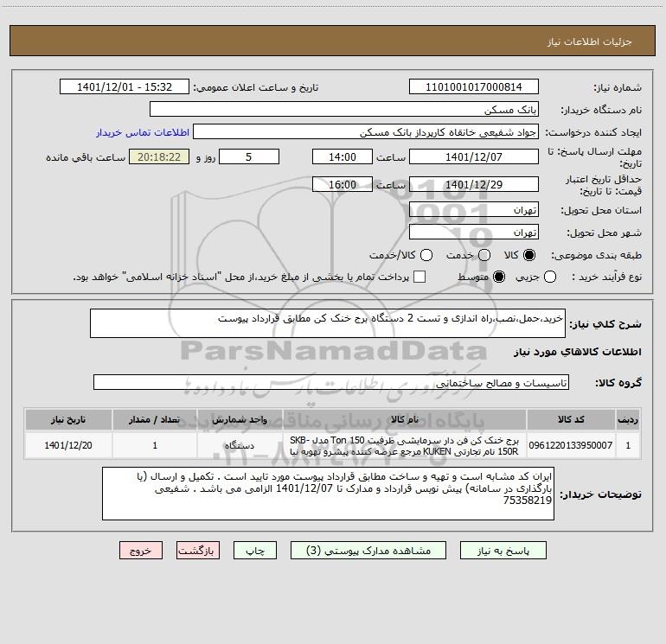
Task: Open the اطلاعات تماس خریدار link
Action: point(143,132)
